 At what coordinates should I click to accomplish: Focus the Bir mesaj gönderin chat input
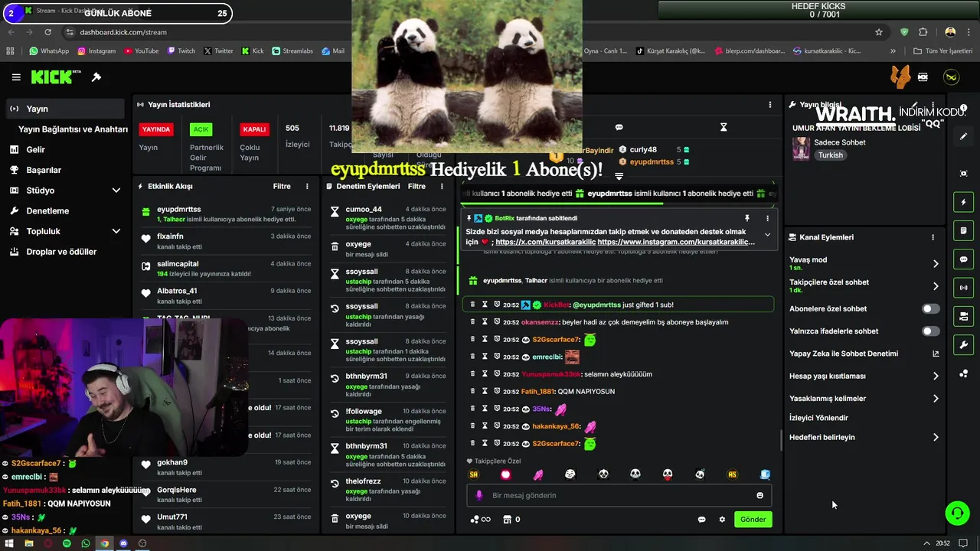[x=619, y=496]
